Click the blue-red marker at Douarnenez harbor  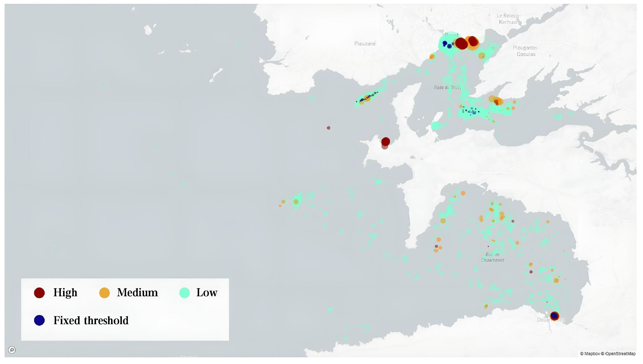coord(554,316)
